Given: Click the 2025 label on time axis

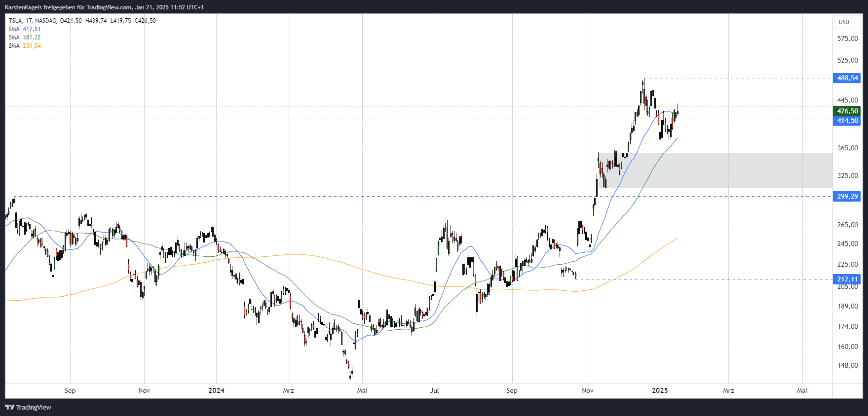Looking at the screenshot, I should pos(660,390).
